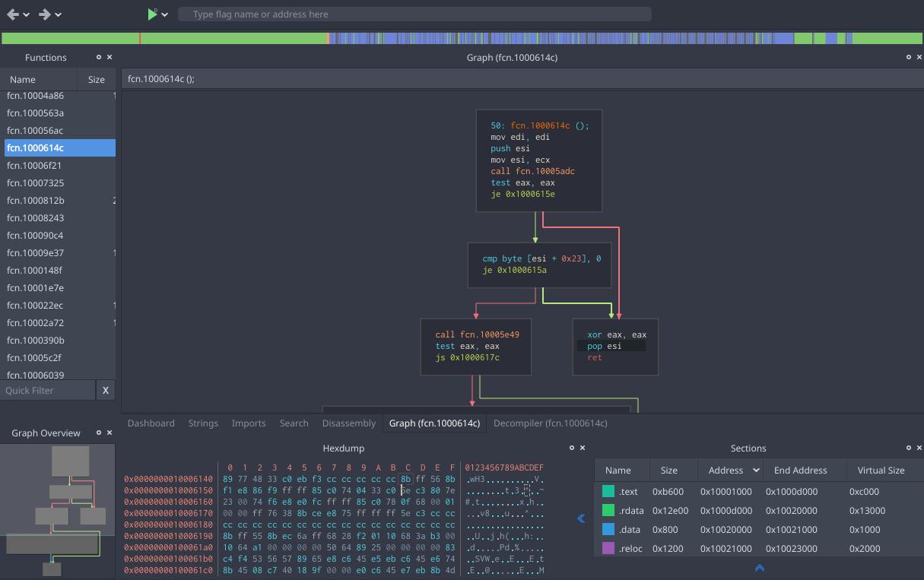
Task: Float the Graph Overview panel
Action: [98, 433]
